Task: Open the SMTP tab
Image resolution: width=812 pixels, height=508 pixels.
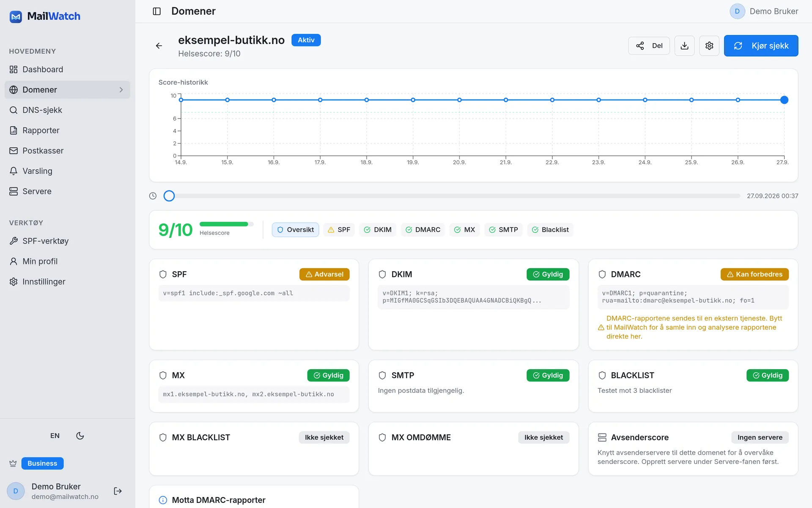Action: [503, 230]
